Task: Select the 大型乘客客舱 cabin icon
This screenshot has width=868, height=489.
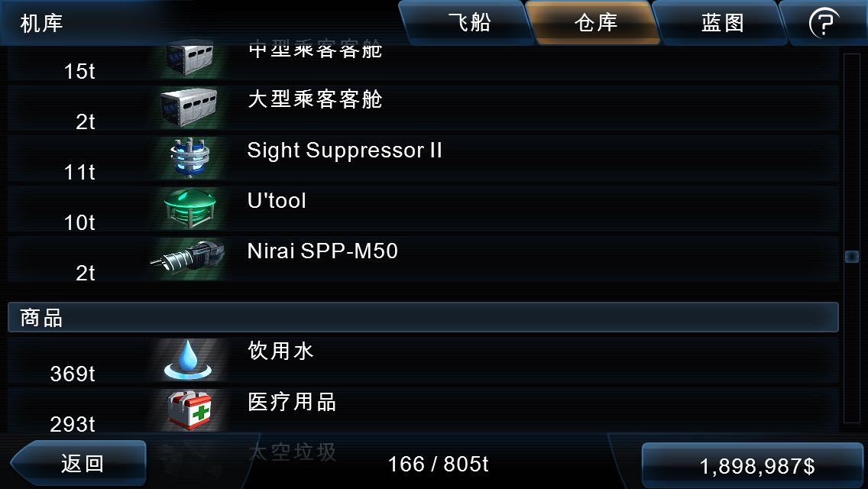Action: click(188, 108)
